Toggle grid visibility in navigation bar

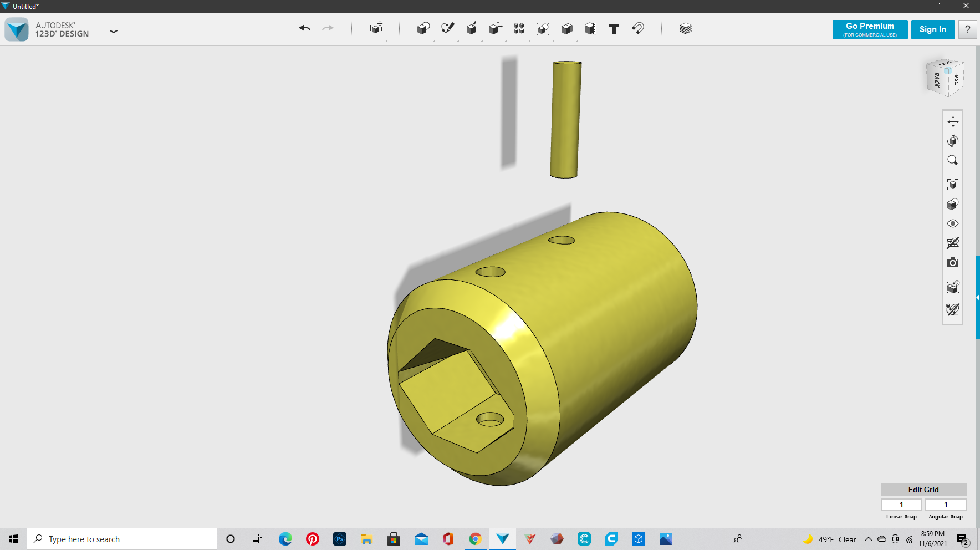click(x=953, y=243)
